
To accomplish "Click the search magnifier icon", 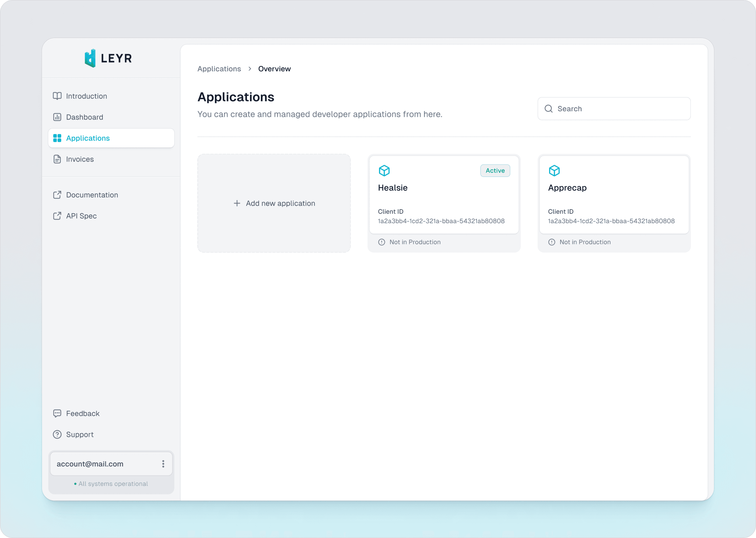I will (x=548, y=109).
